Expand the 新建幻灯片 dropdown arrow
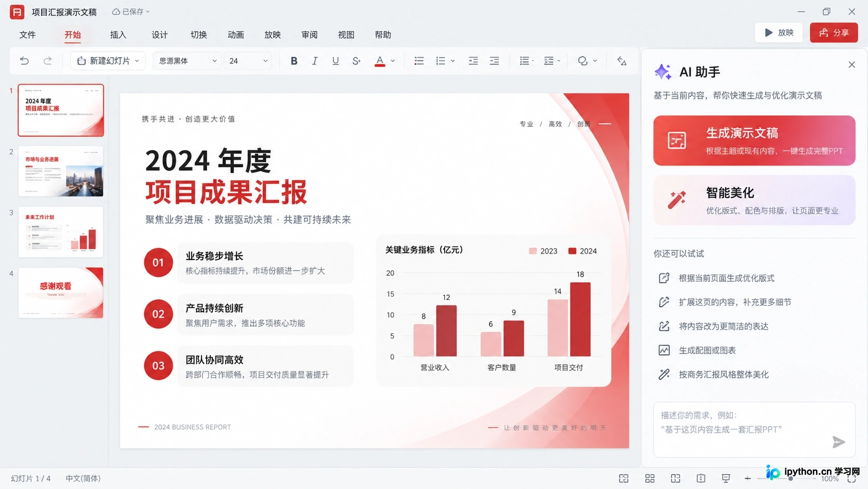This screenshot has width=868, height=489. (x=137, y=61)
